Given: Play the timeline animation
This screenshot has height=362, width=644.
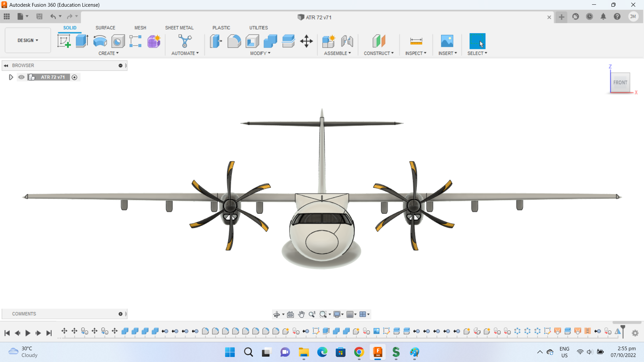Looking at the screenshot, I should [x=28, y=333].
